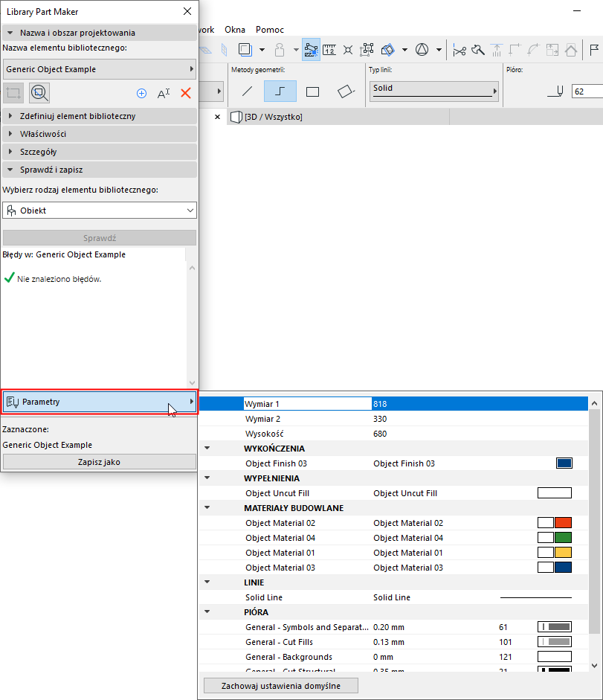Click the blue plus add icon
This screenshot has height=700, width=603.
click(x=141, y=93)
